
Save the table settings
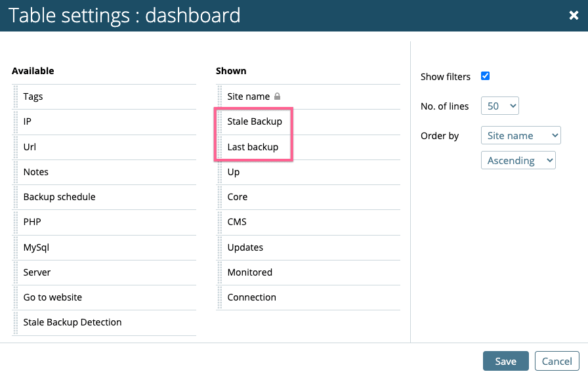[x=506, y=361]
